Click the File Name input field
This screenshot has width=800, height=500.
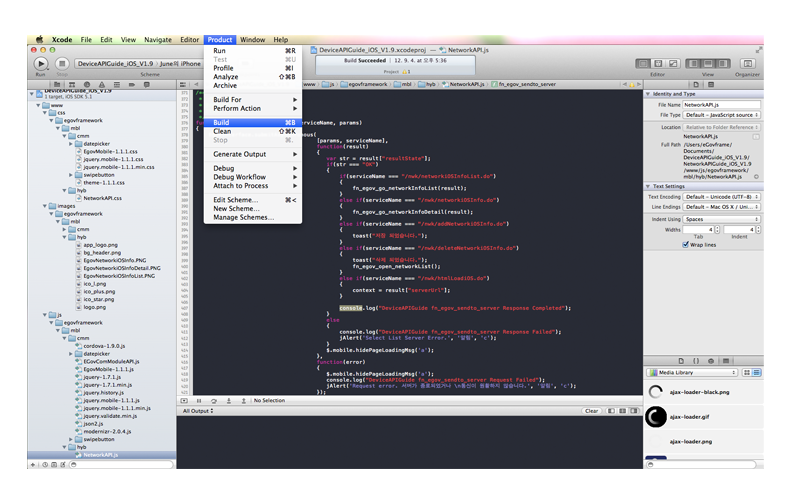coord(719,104)
